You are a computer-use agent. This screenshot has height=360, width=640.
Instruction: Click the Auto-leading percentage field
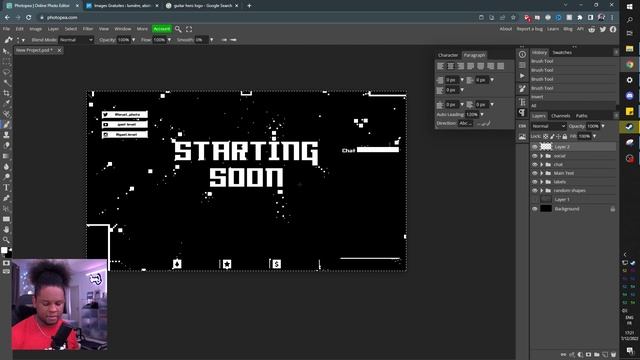click(471, 115)
